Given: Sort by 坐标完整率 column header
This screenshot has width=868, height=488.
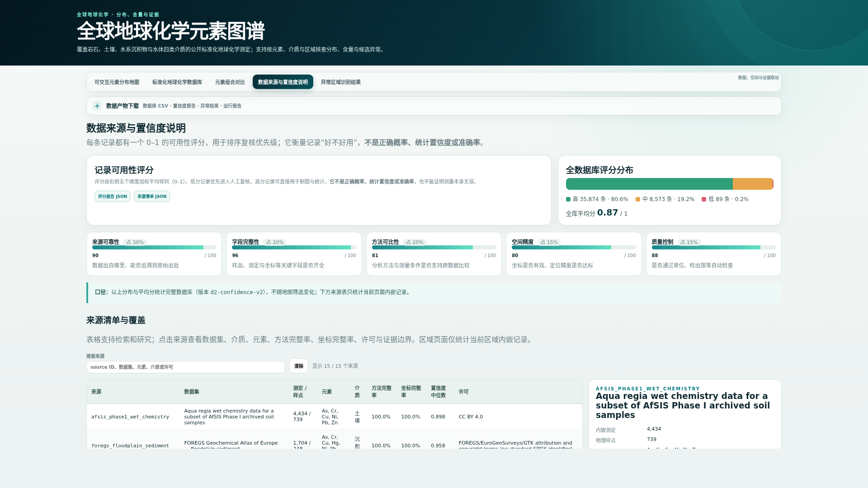Looking at the screenshot, I should point(411,392).
